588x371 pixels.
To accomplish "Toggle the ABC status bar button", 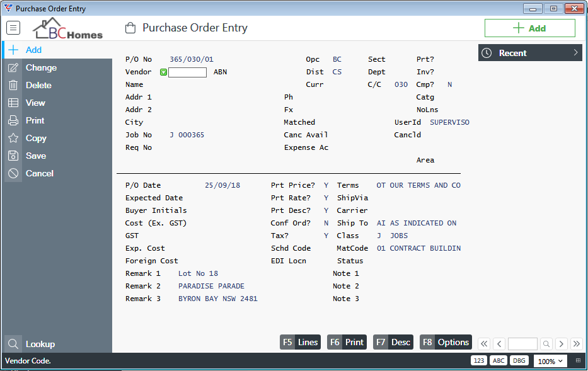I will (499, 360).
